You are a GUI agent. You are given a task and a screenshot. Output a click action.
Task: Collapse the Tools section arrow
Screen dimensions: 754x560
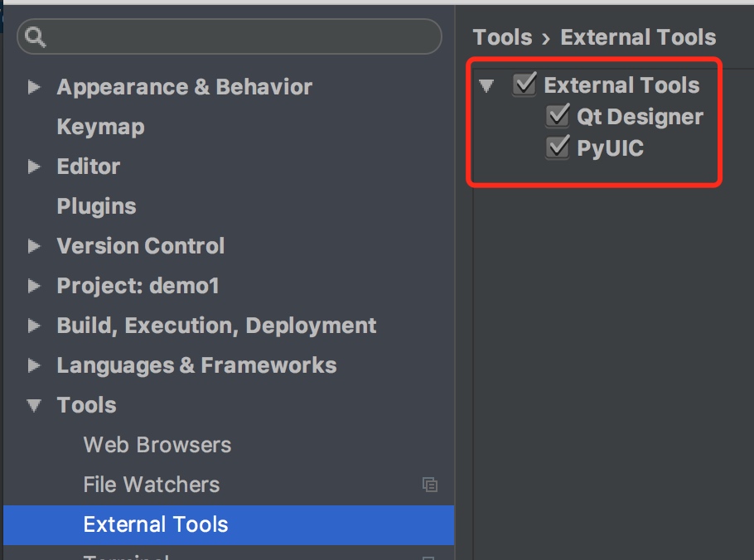tap(34, 405)
